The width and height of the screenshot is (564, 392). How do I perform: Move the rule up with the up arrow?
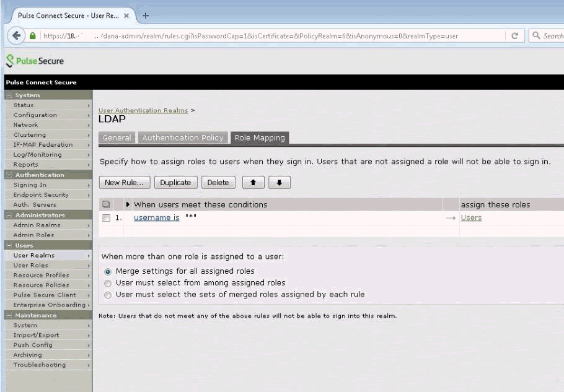[253, 183]
